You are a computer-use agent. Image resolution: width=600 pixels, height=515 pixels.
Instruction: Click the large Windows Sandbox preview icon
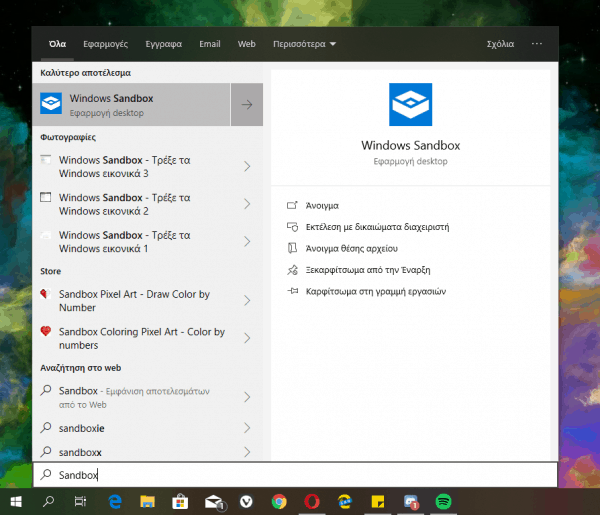click(410, 104)
